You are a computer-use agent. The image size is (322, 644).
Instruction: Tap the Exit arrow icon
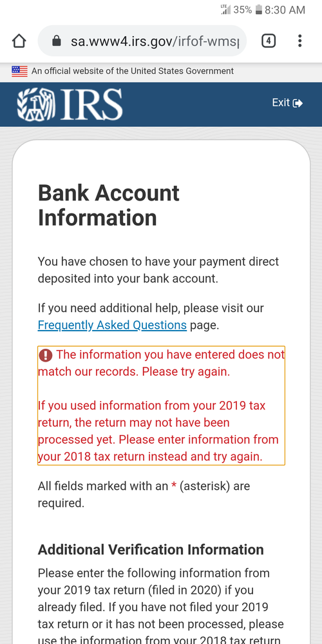click(298, 103)
